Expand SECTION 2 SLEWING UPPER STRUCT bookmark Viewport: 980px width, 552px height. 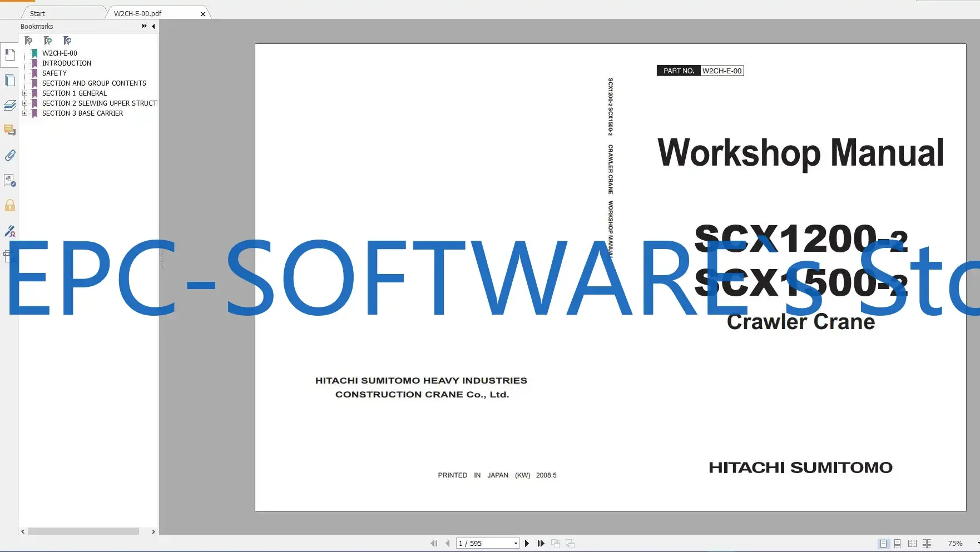click(x=24, y=103)
